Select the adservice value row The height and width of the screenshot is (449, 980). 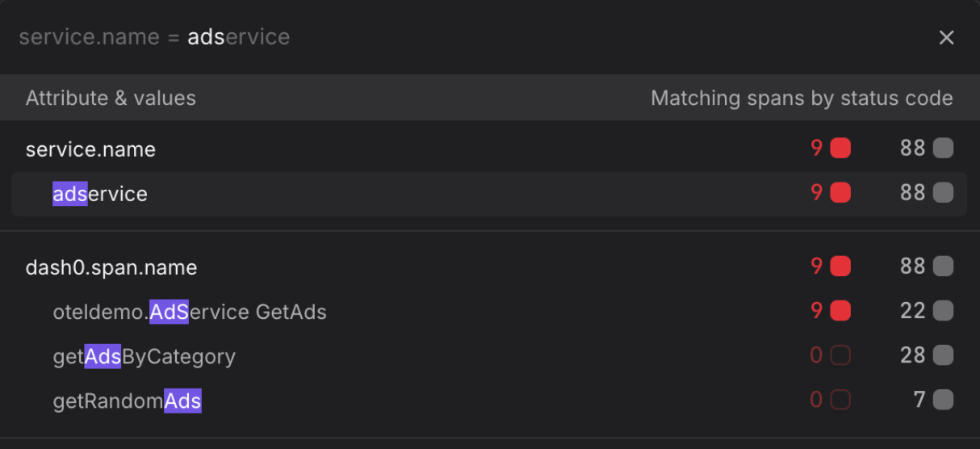489,194
